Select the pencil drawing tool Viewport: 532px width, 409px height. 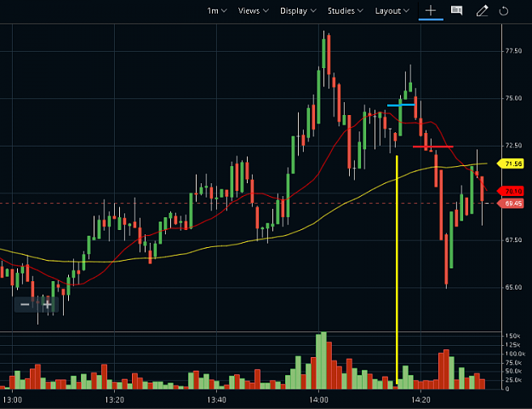coord(482,11)
